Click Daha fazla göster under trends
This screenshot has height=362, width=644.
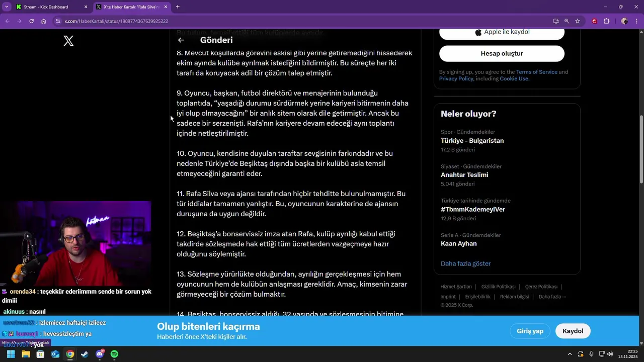465,263
